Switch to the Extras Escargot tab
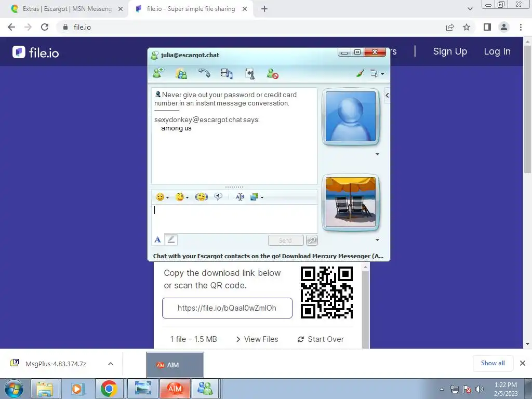 [x=67, y=9]
